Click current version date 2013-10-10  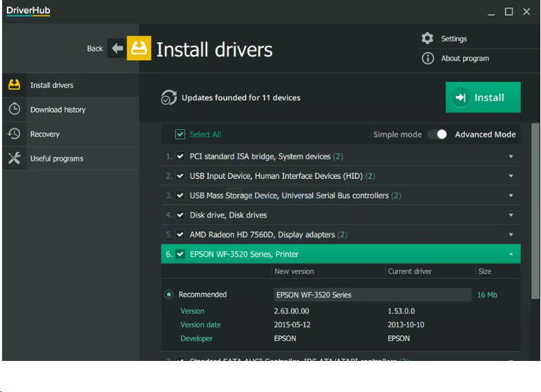point(406,325)
